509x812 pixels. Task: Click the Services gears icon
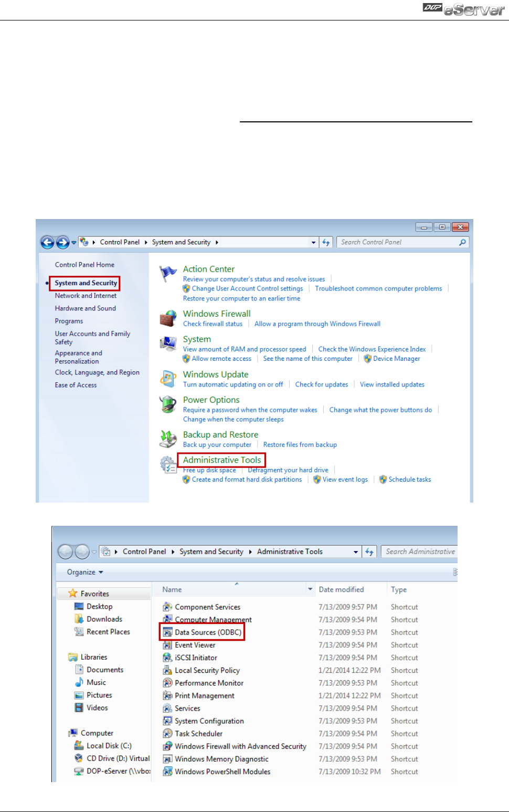[167, 708]
